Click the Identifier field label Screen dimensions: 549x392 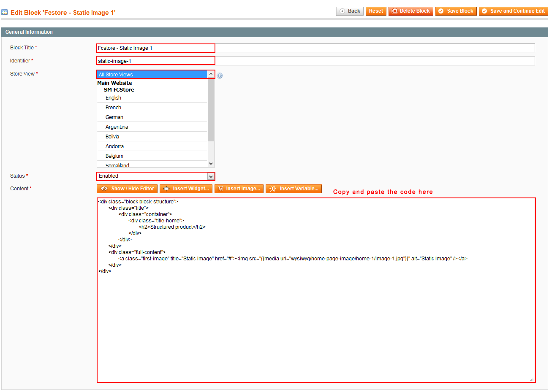[22, 61]
